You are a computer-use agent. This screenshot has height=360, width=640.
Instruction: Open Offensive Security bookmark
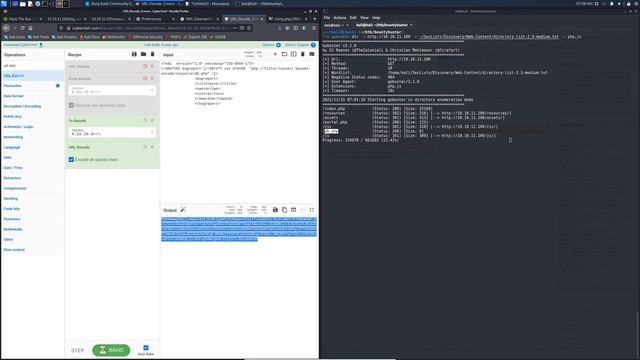click(x=145, y=37)
